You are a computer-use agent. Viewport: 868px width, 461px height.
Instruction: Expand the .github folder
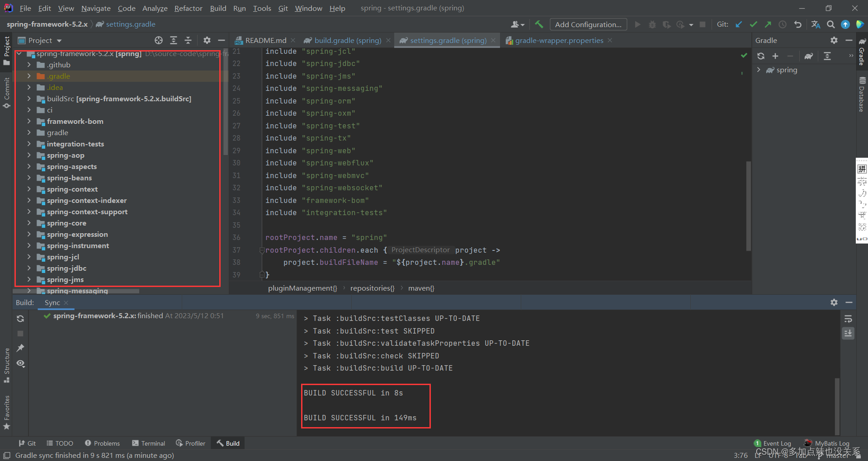(28, 65)
